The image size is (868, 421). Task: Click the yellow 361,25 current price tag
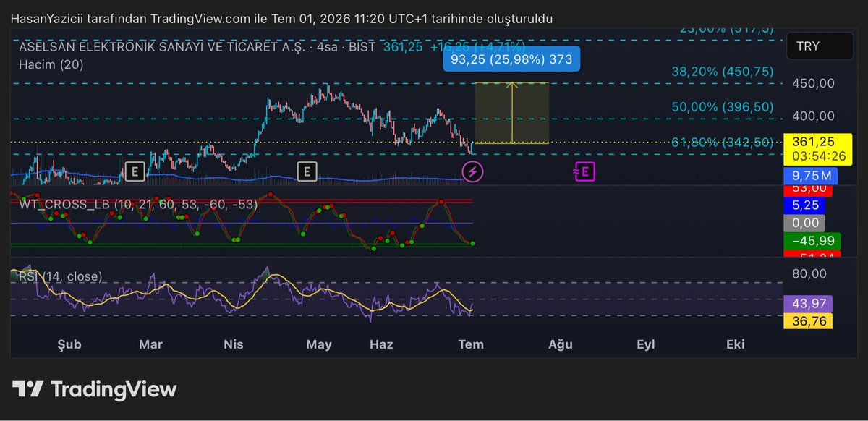point(820,148)
